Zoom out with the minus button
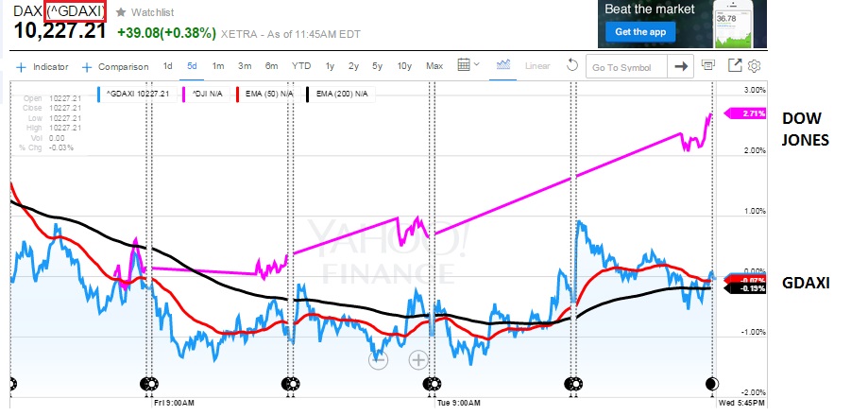The image size is (868, 416). (379, 359)
